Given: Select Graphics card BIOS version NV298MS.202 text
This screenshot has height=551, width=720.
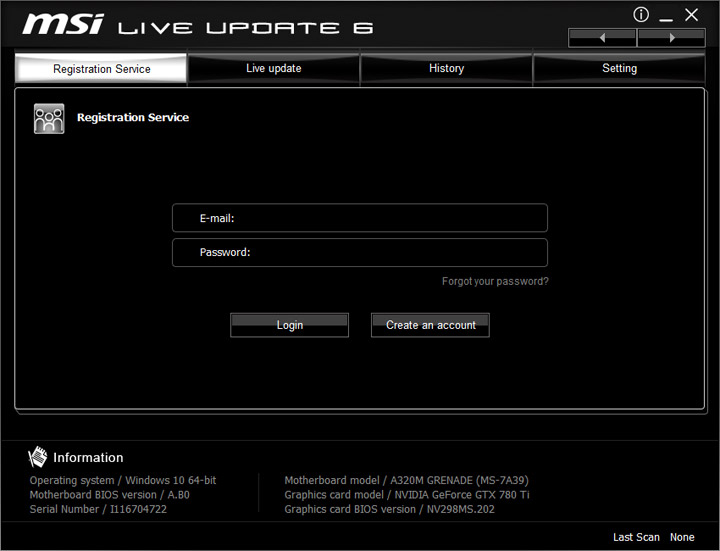Looking at the screenshot, I should 389,509.
